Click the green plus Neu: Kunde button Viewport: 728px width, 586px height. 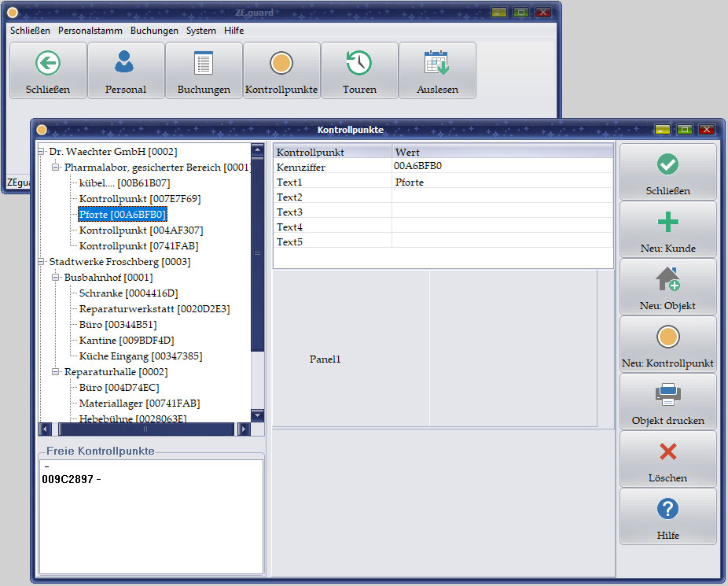pyautogui.click(x=667, y=229)
